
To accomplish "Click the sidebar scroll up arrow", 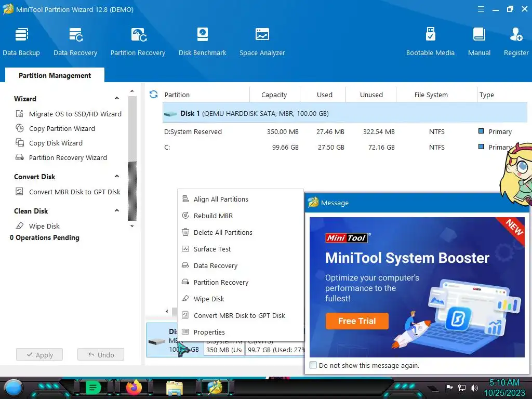I will point(132,91).
